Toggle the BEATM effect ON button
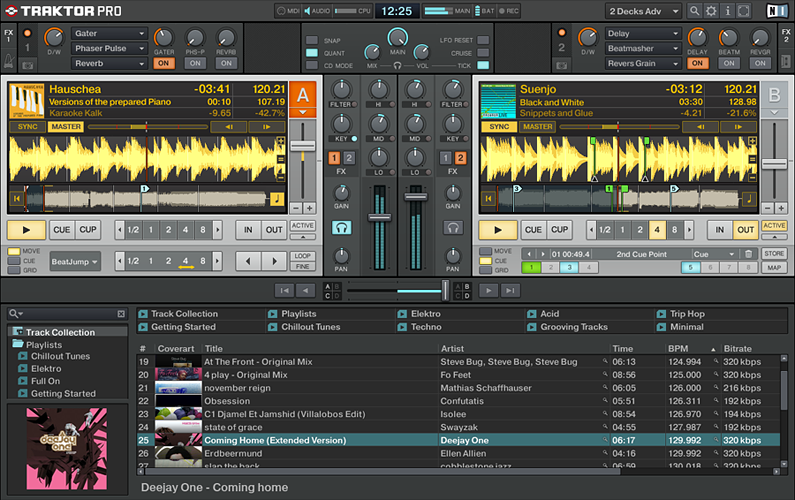Viewport: 795px width, 500px height. 729,63
